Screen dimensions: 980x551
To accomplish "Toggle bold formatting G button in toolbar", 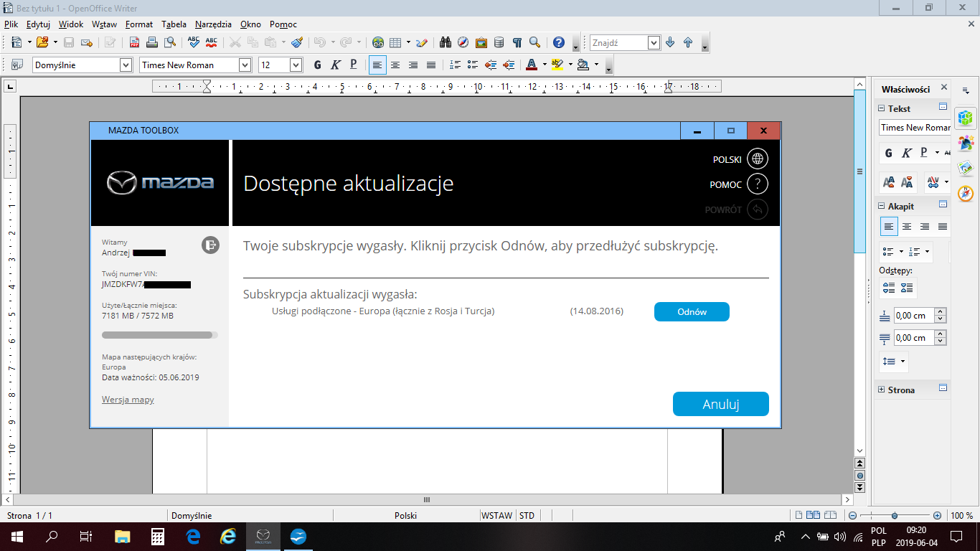I will pos(317,65).
